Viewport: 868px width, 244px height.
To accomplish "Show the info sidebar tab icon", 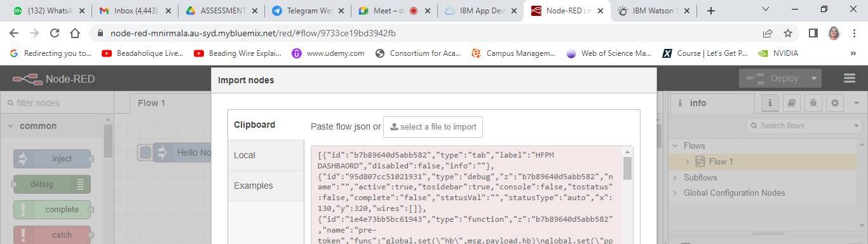I will pyautogui.click(x=770, y=103).
